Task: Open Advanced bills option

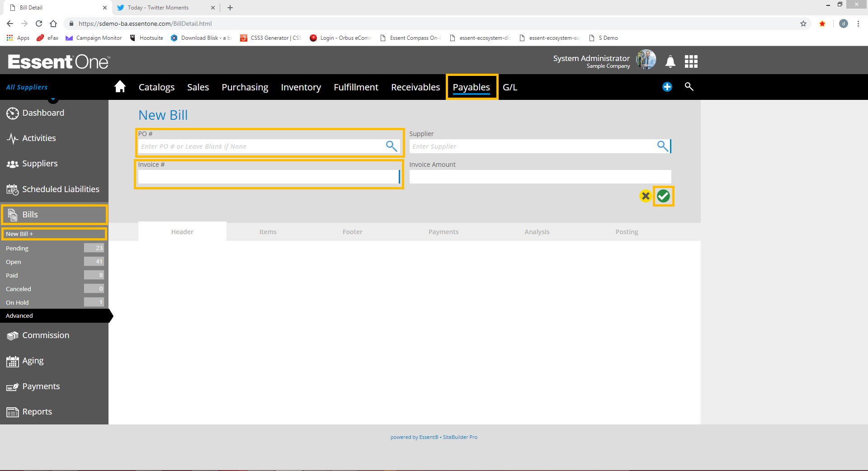Action: (x=54, y=316)
